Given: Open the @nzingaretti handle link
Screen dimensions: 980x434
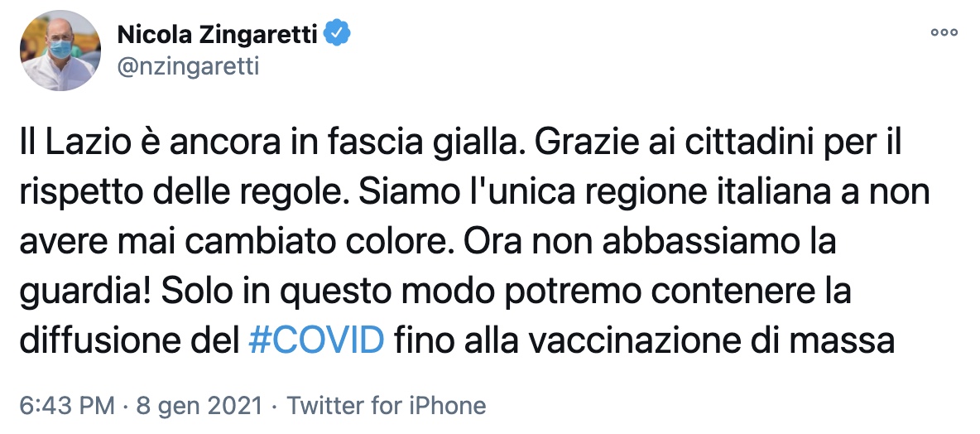Looking at the screenshot, I should (x=189, y=66).
